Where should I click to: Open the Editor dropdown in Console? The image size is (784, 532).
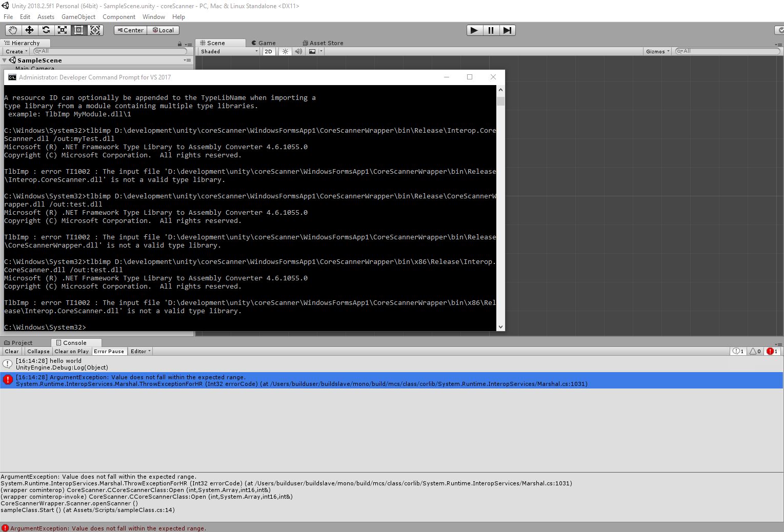coord(140,351)
